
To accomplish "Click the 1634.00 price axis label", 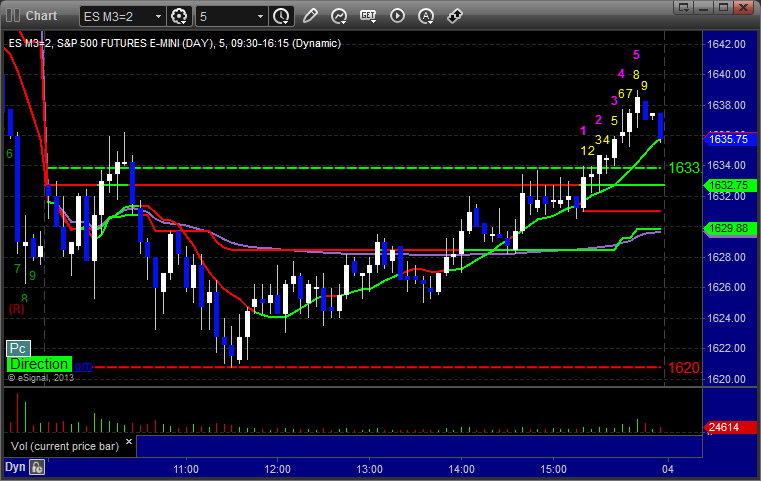I will pos(726,166).
